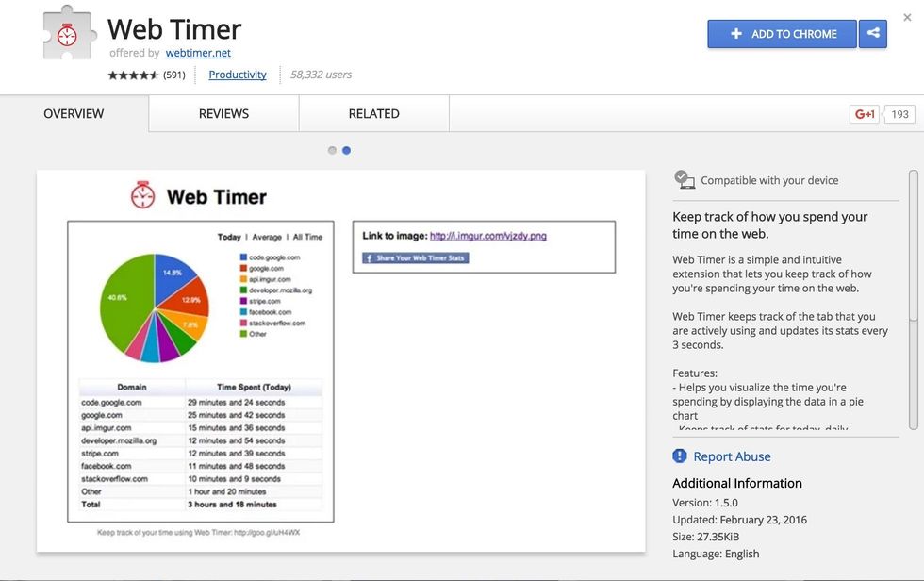The height and width of the screenshot is (581, 924).
Task: Switch to the Reviews tab
Action: click(223, 114)
